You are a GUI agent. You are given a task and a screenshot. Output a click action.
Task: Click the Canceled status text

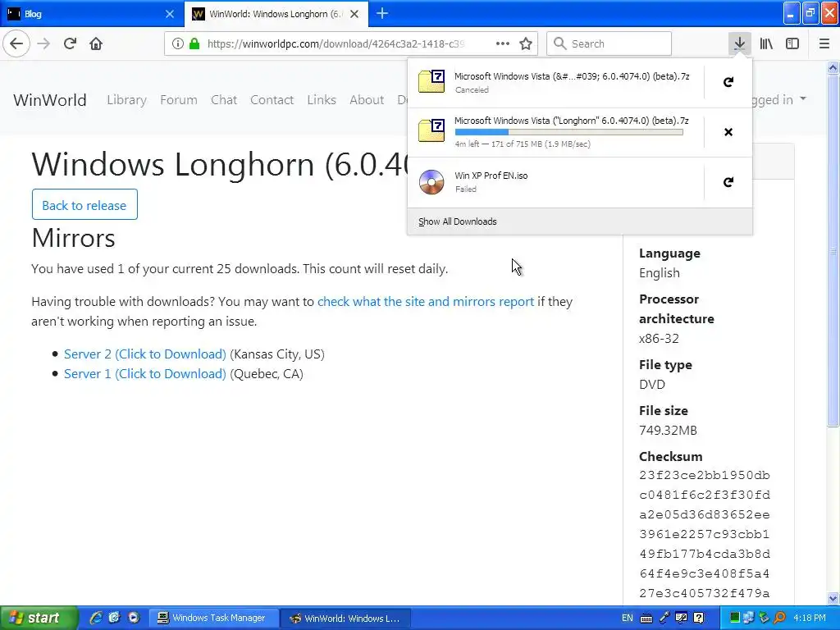472,90
